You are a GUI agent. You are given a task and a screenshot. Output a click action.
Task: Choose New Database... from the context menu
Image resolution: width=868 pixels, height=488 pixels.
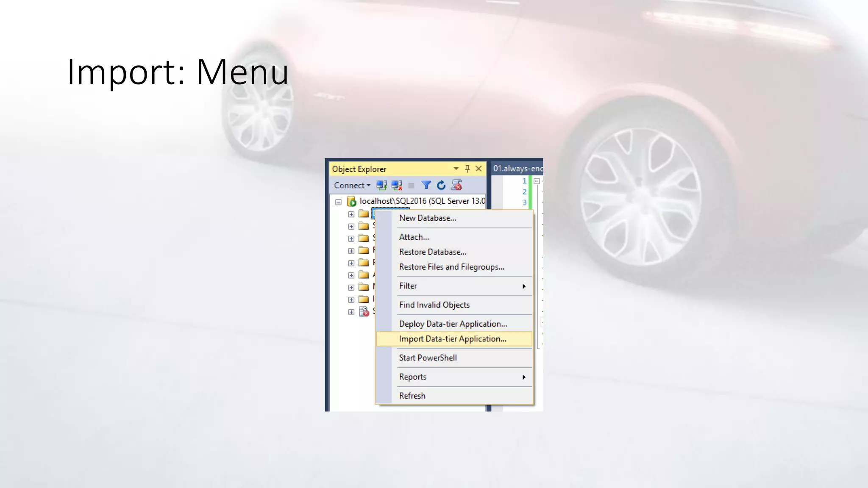(x=454, y=218)
